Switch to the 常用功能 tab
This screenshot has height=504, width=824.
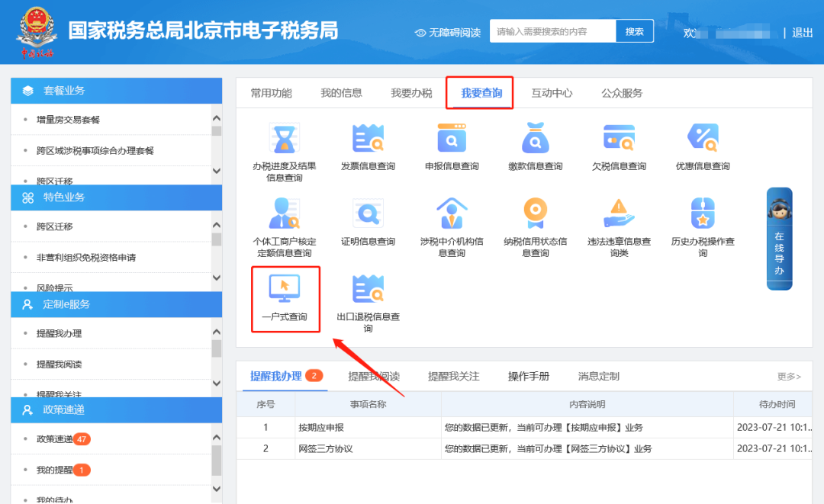tap(271, 93)
